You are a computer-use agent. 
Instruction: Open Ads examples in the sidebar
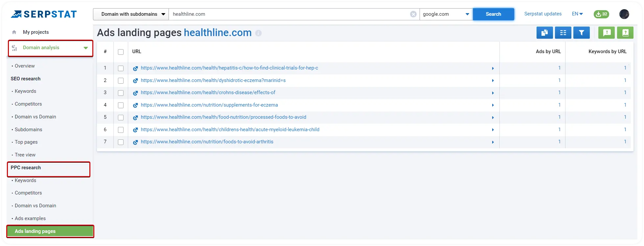30,218
